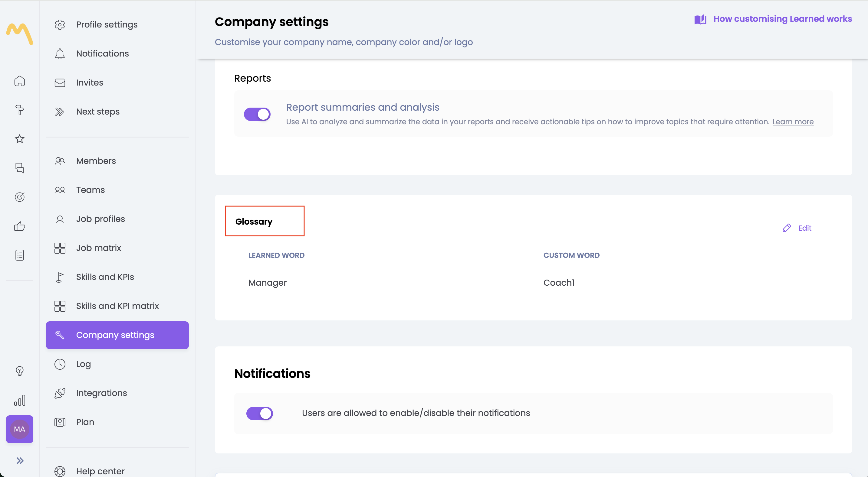This screenshot has width=868, height=477.
Task: Click the checklist document icon in rail
Action: (x=20, y=255)
